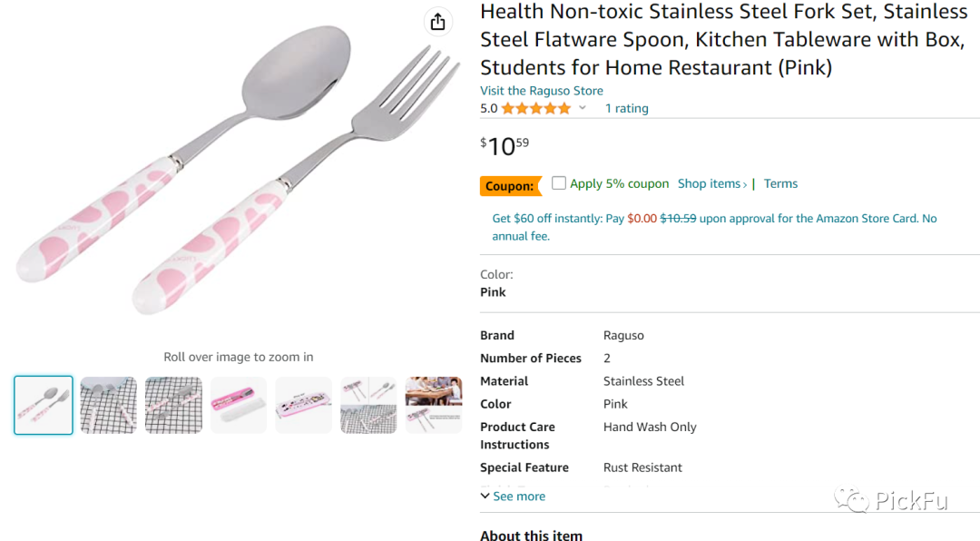Click the coupon "Terms" link
Screen dimensions: 980x541
(x=780, y=182)
